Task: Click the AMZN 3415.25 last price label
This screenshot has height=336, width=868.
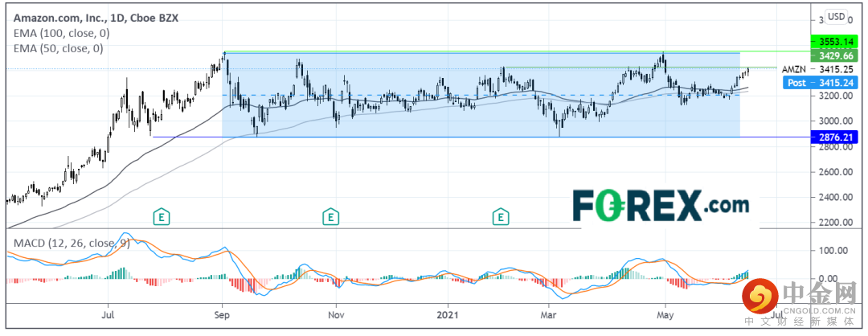Action: (817, 69)
